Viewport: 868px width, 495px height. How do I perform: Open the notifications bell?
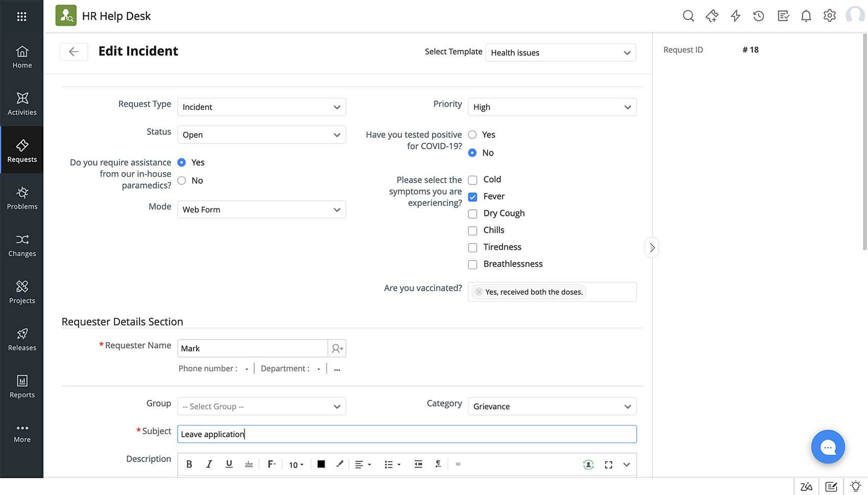click(806, 16)
